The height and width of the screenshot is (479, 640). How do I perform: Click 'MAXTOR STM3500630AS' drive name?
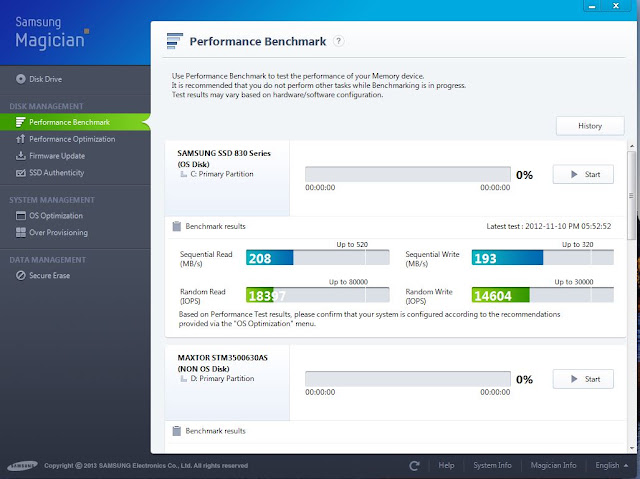point(222,358)
